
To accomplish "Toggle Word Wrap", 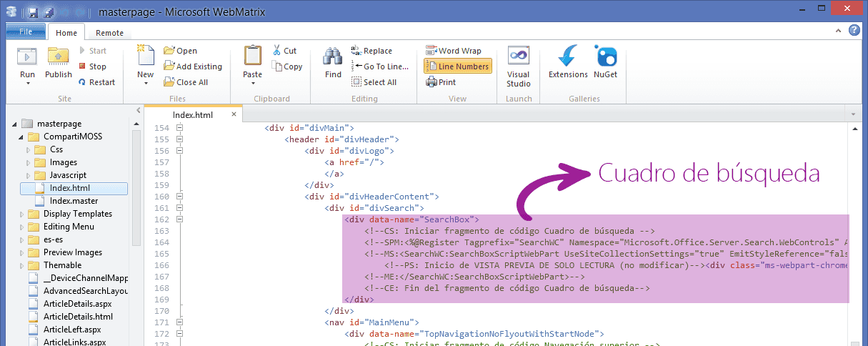I will [x=454, y=51].
